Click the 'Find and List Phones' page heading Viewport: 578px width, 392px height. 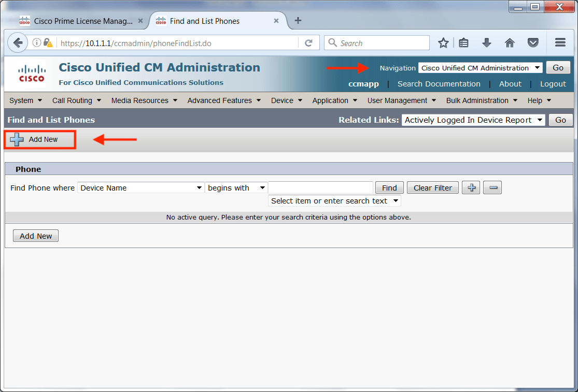coord(51,120)
